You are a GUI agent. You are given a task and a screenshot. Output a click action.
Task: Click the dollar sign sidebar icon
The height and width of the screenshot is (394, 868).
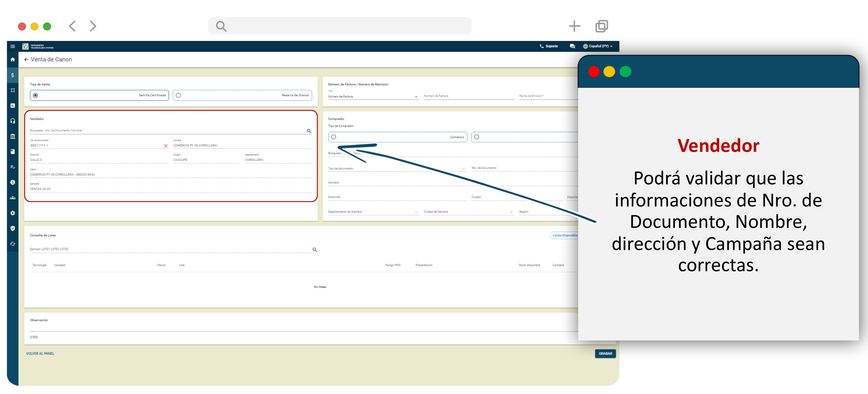tap(12, 75)
